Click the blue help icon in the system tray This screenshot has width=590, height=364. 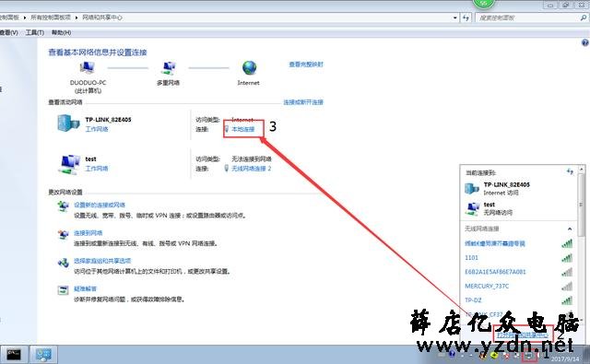(452, 354)
